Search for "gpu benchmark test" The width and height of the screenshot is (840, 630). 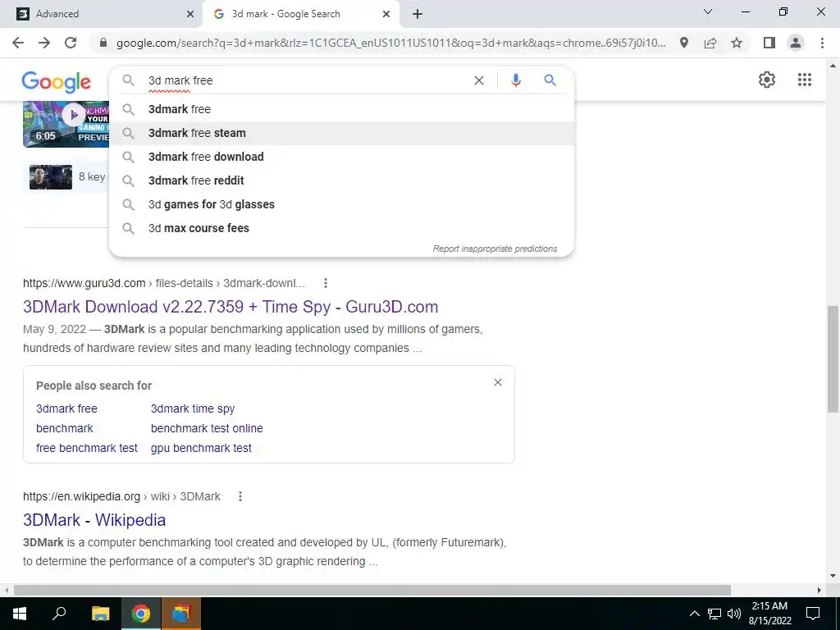click(201, 449)
